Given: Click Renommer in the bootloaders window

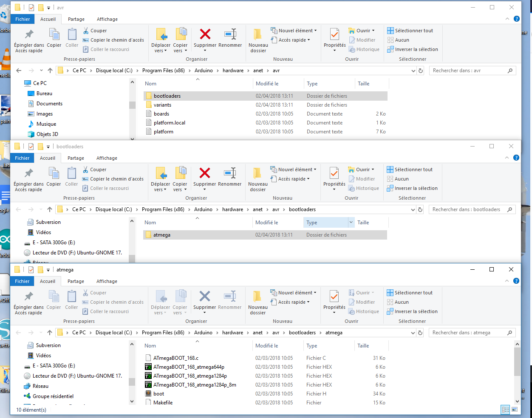Looking at the screenshot, I should point(229,177).
